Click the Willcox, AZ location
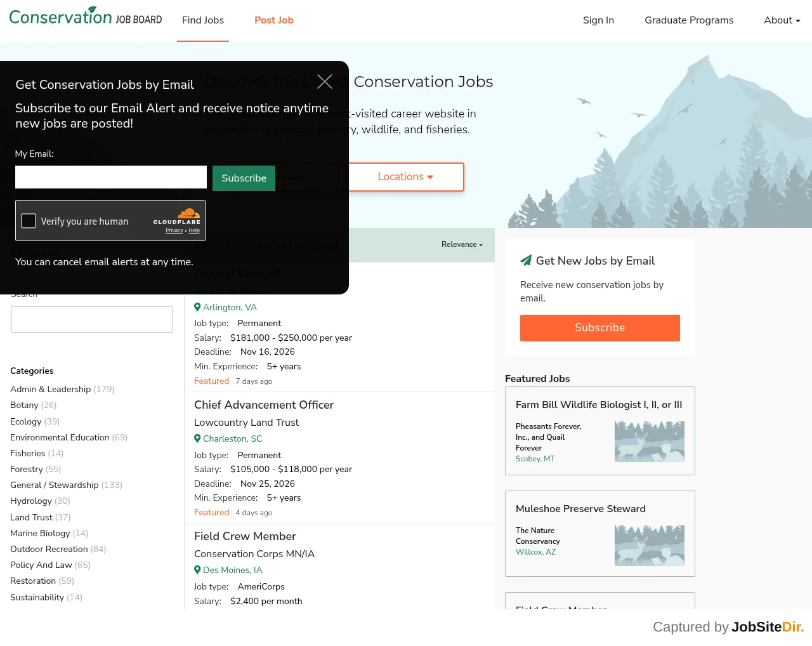 535,552
